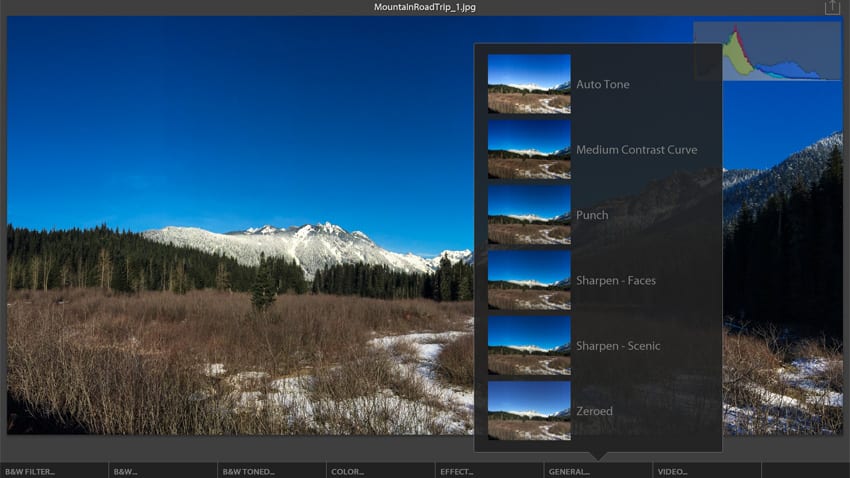
Task: Tap the MountainRoadTrip_1.jpg title
Action: 425,7
